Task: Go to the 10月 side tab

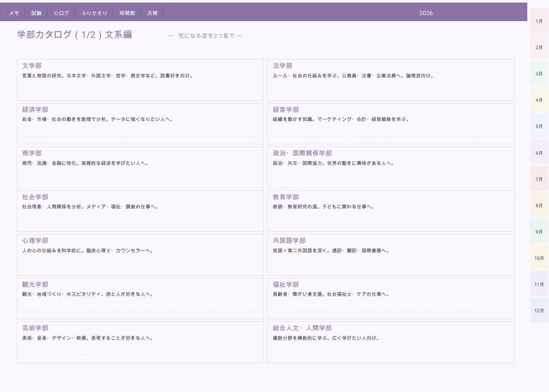Action: (x=539, y=258)
